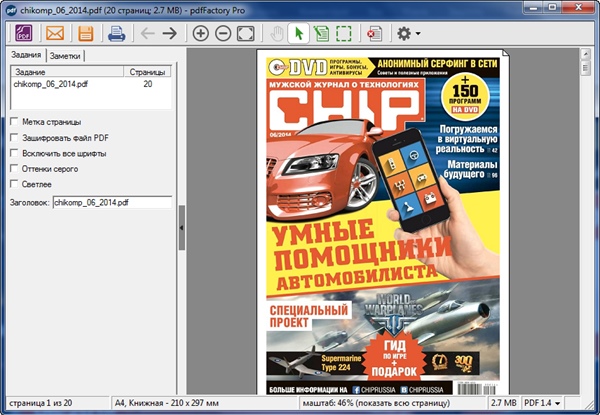
Task: Go to the next page arrow
Action: [x=170, y=33]
